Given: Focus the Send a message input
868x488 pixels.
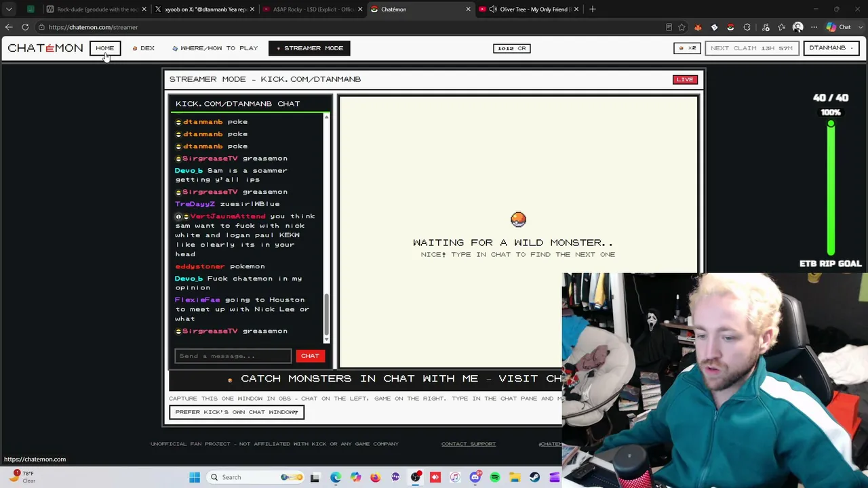Looking at the screenshot, I should pos(233,356).
